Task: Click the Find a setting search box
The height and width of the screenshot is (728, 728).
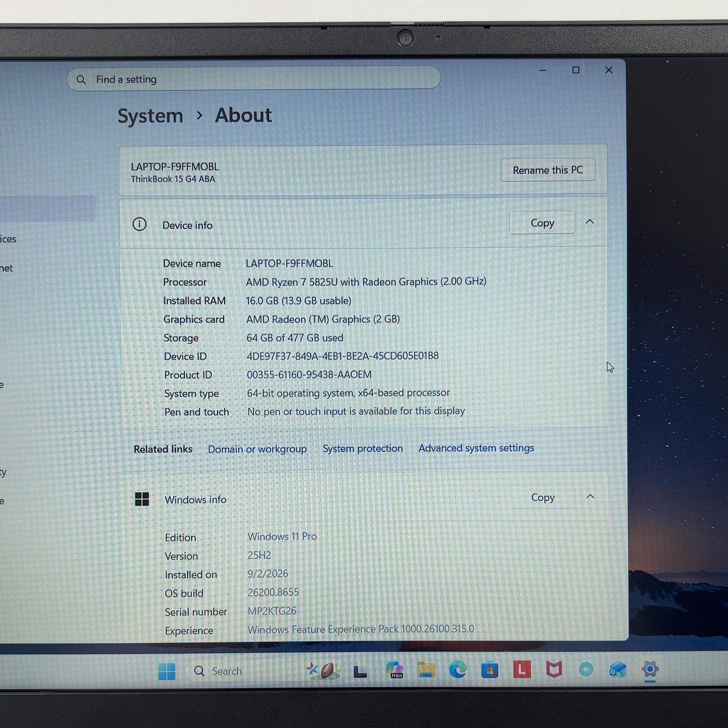Action: pos(253,79)
